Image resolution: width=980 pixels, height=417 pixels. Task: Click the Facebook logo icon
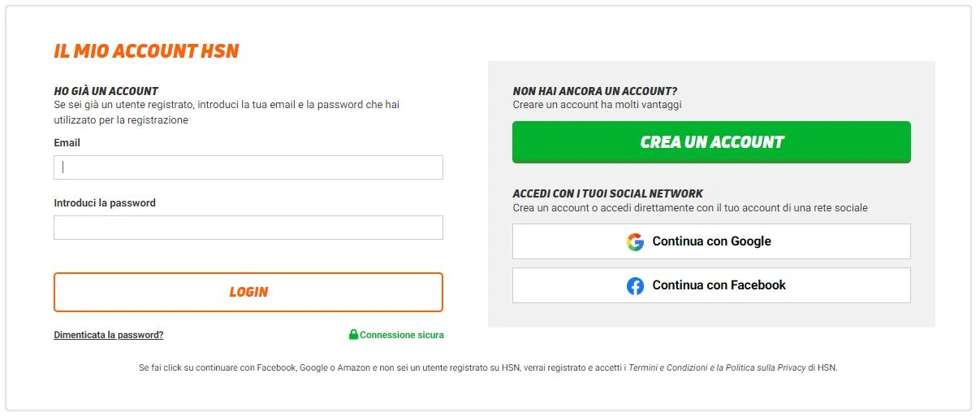pyautogui.click(x=635, y=285)
